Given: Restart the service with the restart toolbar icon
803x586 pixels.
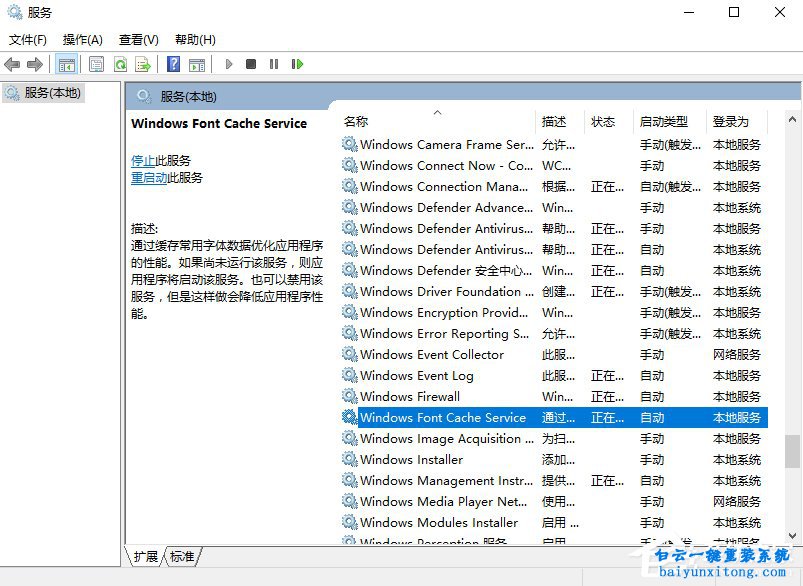Looking at the screenshot, I should [297, 64].
